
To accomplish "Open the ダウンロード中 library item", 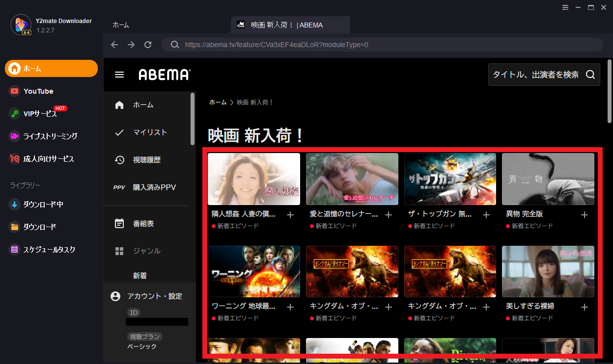I will (x=43, y=205).
